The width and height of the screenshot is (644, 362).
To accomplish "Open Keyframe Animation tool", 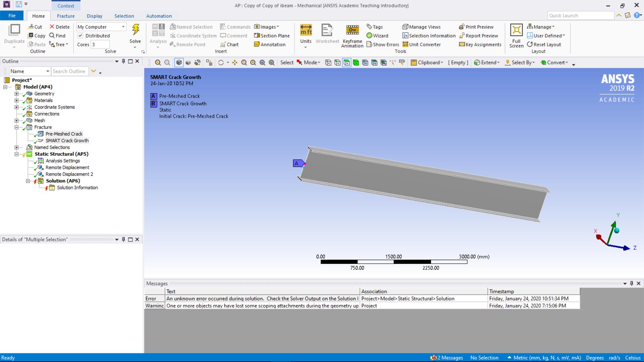I will pyautogui.click(x=352, y=36).
